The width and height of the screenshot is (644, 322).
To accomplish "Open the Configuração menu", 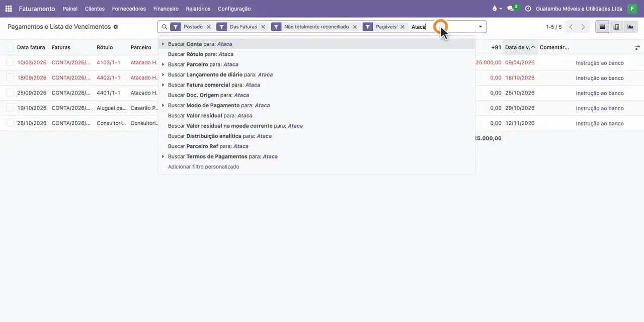I will 234,9.
